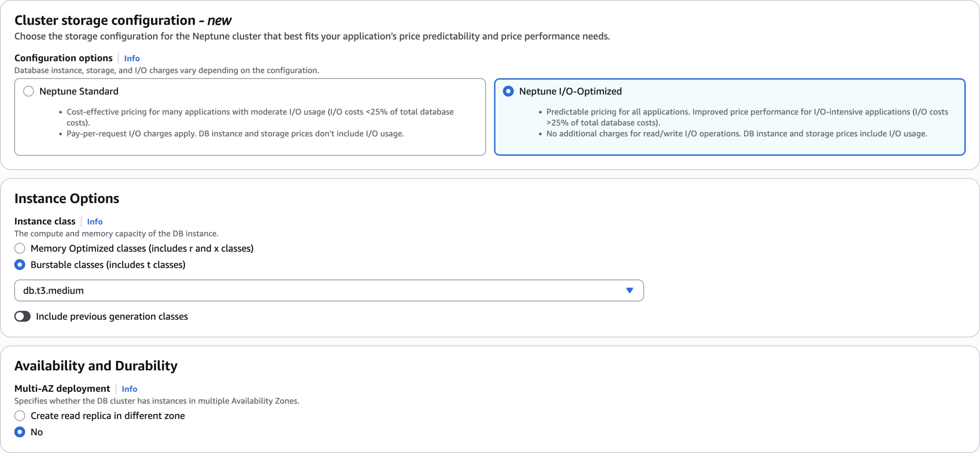Click the Burstable classes label text
The width and height of the screenshot is (980, 453).
click(x=108, y=265)
